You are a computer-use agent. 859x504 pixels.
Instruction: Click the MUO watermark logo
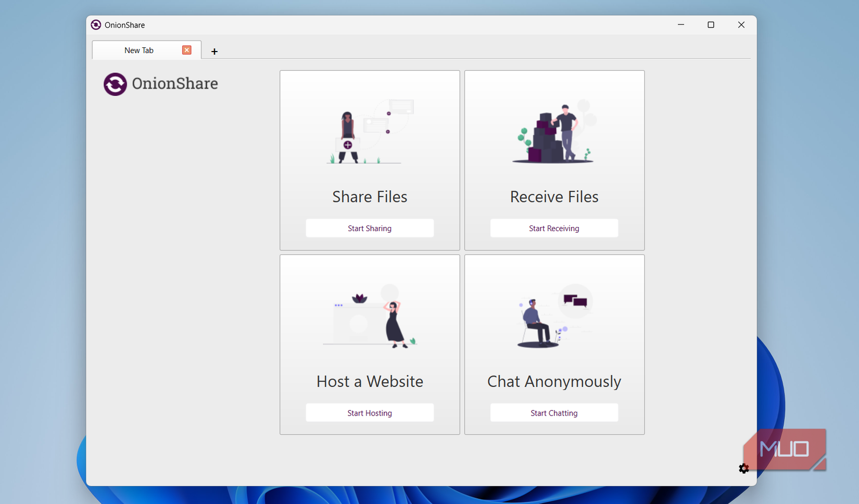pyautogui.click(x=784, y=449)
